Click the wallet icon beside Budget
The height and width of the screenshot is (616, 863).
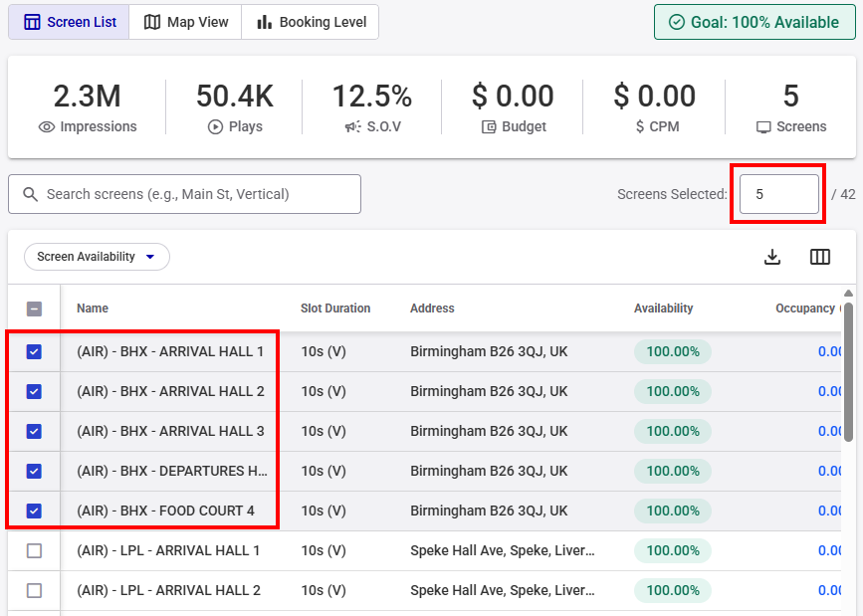tap(489, 127)
